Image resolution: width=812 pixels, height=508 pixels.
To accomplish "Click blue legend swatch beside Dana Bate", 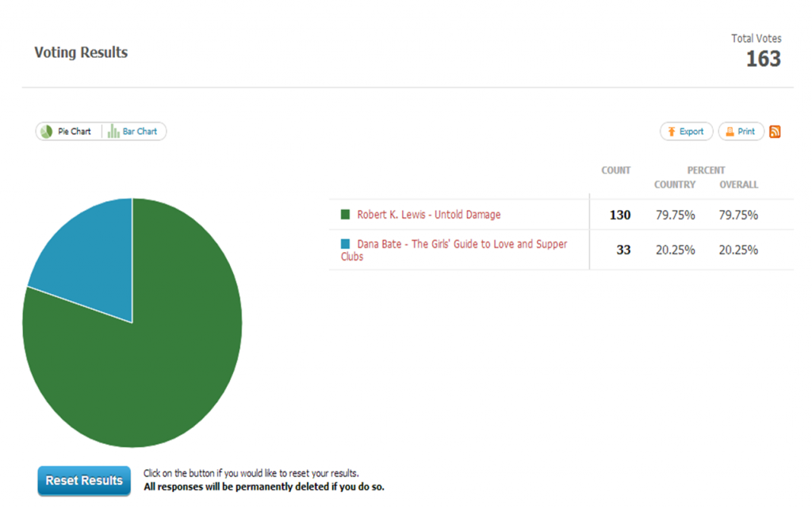I will (345, 245).
